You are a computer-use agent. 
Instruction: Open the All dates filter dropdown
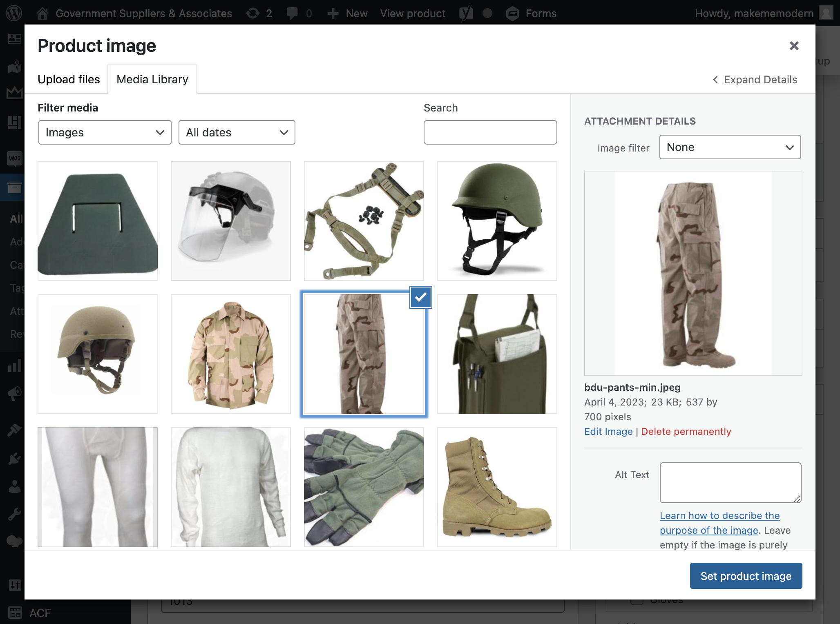click(x=237, y=132)
